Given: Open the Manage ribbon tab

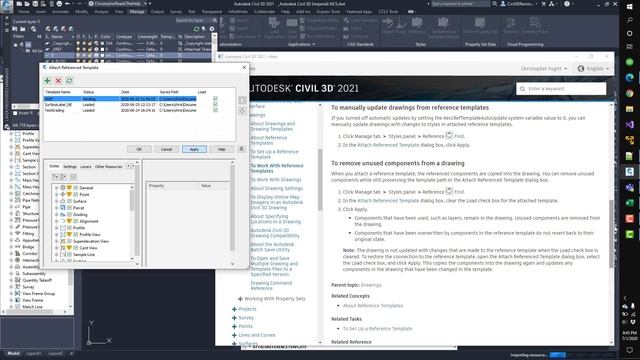Looking at the screenshot, I should (137, 12).
